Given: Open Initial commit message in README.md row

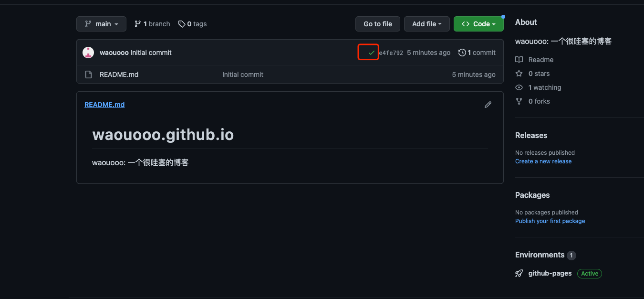Looking at the screenshot, I should click(243, 75).
